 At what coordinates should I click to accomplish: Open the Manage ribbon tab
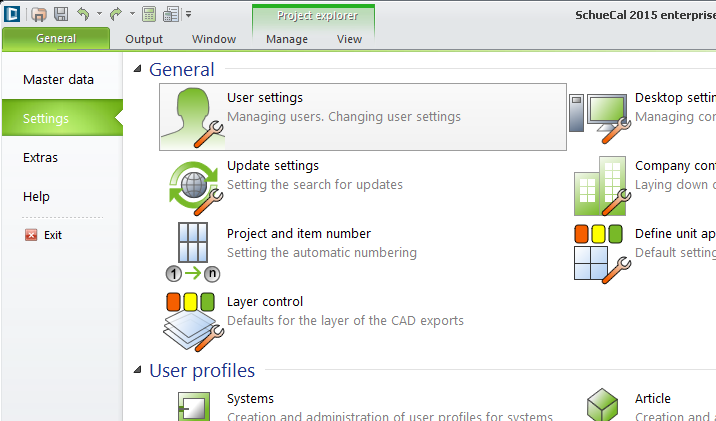coord(287,40)
